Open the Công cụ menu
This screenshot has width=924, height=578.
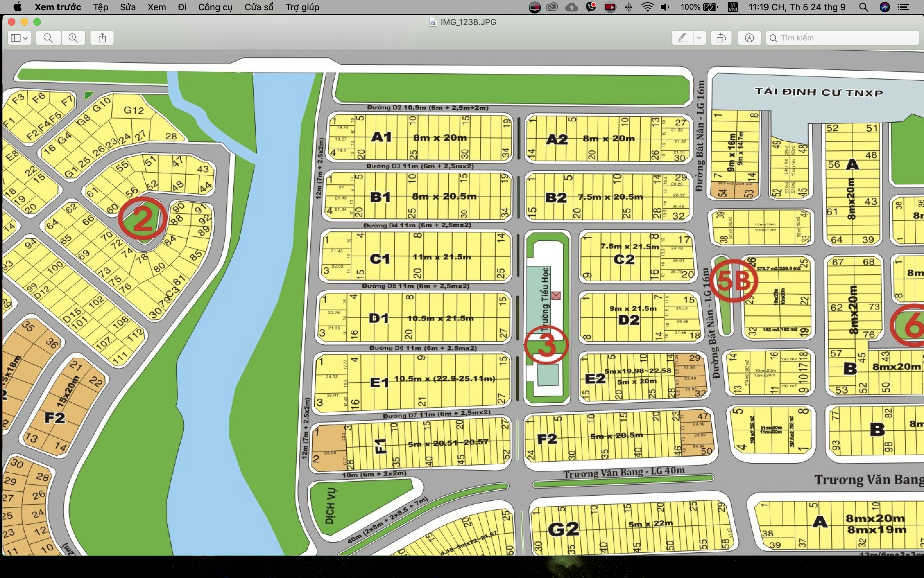[215, 7]
